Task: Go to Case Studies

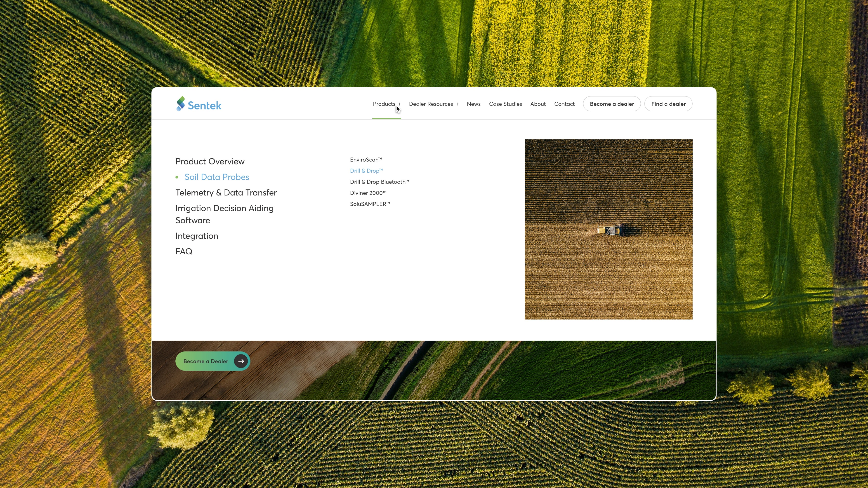Action: pos(505,104)
